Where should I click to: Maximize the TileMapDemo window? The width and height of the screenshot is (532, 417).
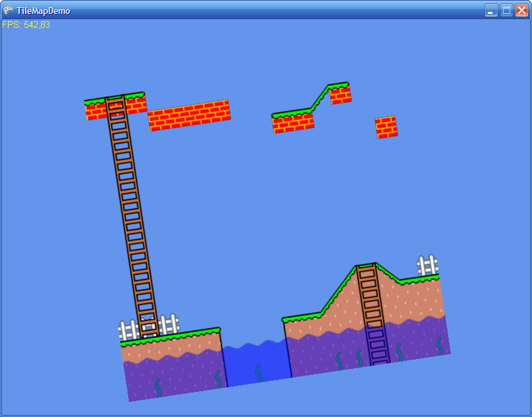tap(506, 10)
